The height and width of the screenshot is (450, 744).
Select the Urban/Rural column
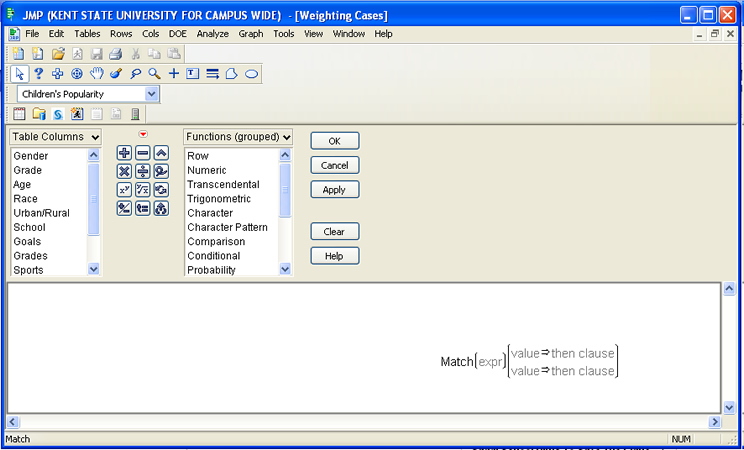click(41, 213)
